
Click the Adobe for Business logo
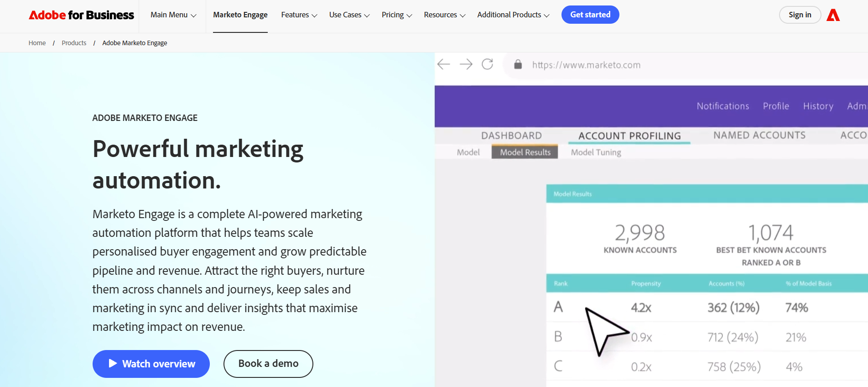[81, 15]
